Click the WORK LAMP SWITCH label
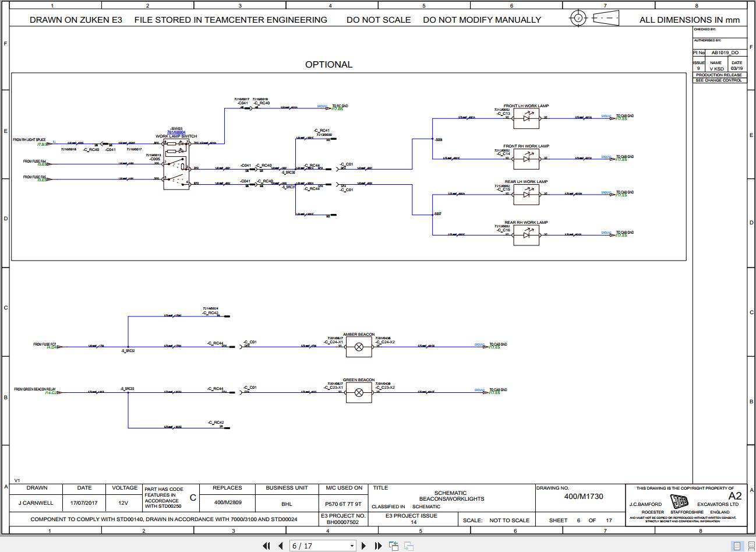 pyautogui.click(x=176, y=136)
